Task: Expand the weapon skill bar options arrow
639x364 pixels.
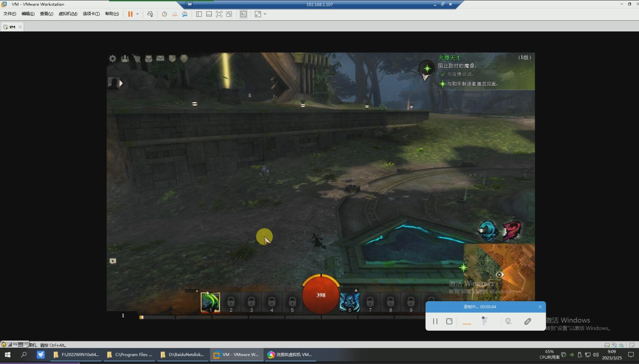Action: coord(197,290)
